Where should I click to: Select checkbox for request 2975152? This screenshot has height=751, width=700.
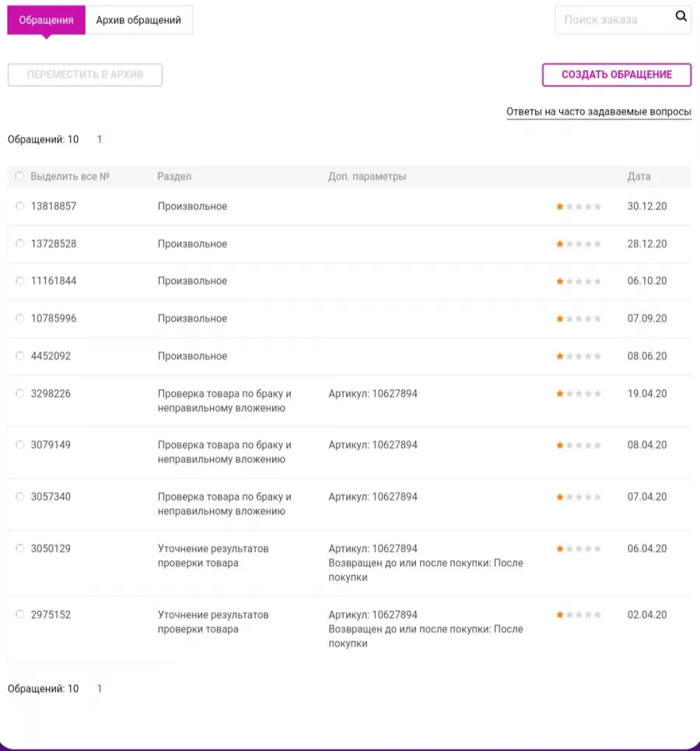click(19, 614)
